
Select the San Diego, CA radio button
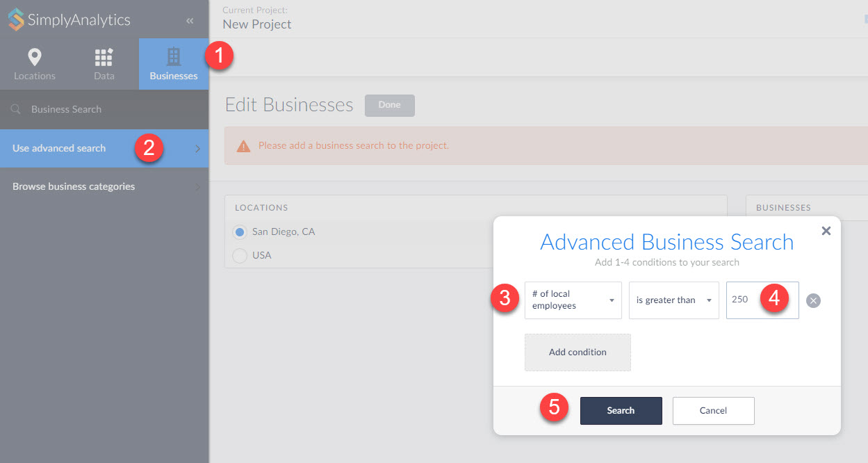point(240,232)
